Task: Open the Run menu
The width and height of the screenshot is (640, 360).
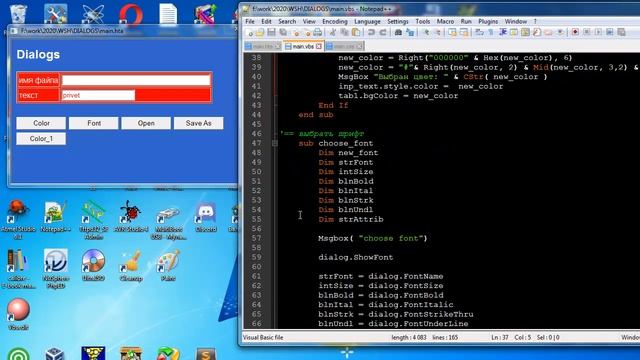Action: click(466, 21)
